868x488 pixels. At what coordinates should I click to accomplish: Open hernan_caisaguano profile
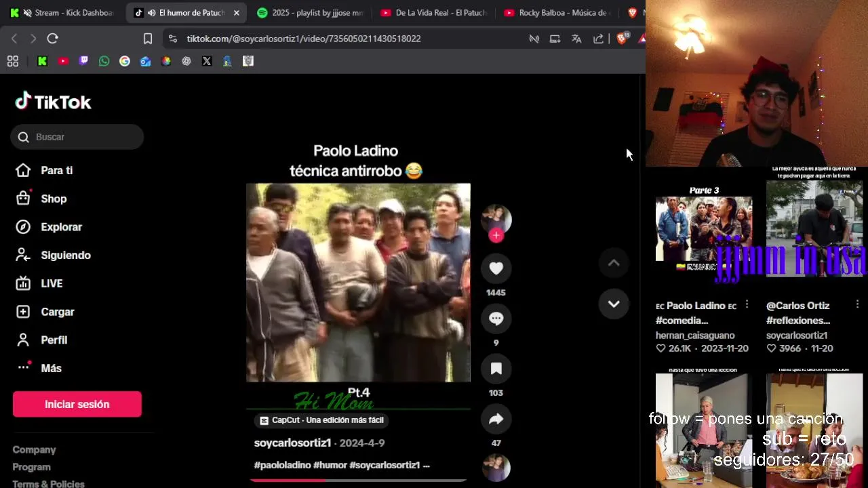pos(695,335)
